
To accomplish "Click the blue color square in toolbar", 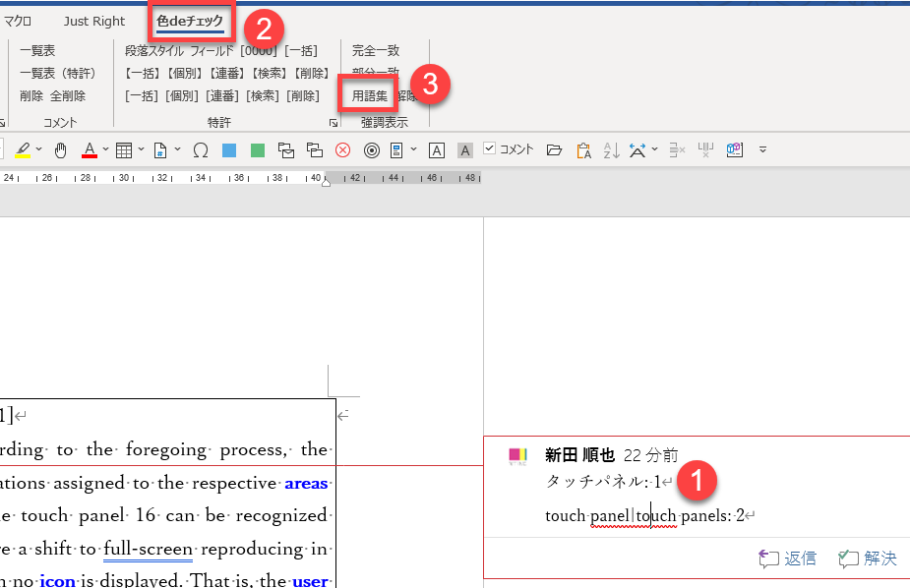I will point(229,150).
